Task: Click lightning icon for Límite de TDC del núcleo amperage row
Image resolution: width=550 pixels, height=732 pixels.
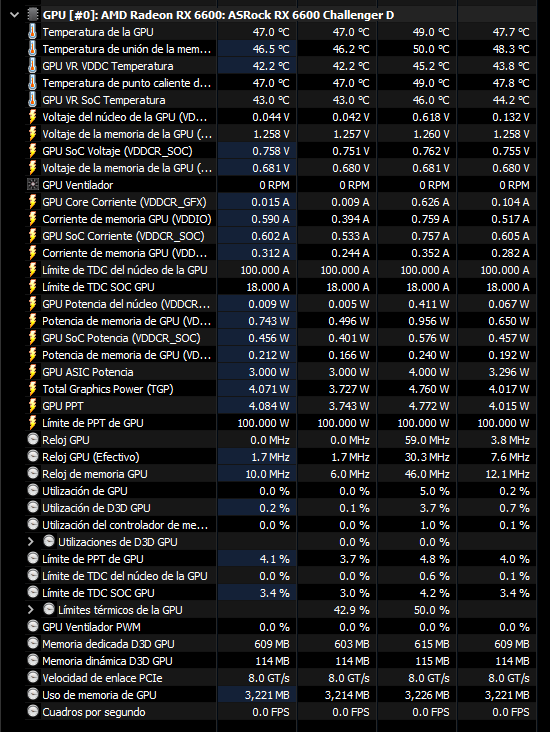Action: [33, 270]
